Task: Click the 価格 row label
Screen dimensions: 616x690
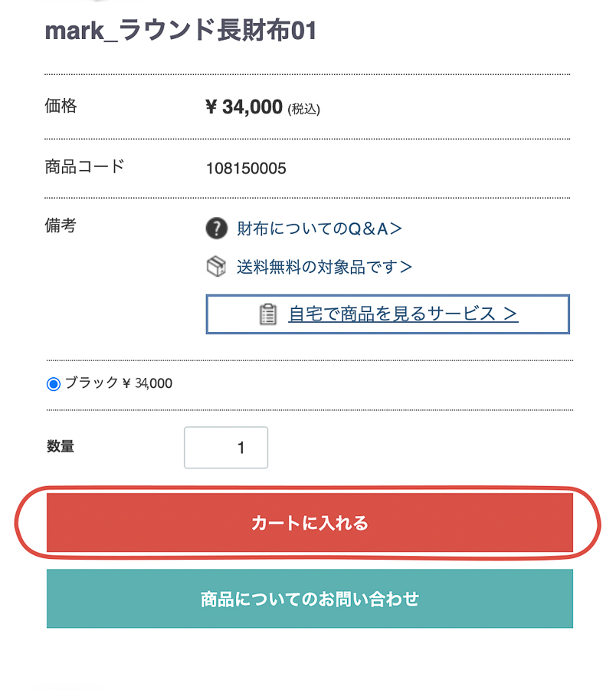Action: [61, 107]
